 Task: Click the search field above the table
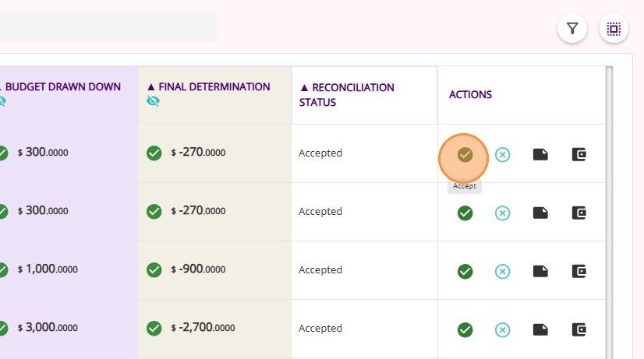108,27
